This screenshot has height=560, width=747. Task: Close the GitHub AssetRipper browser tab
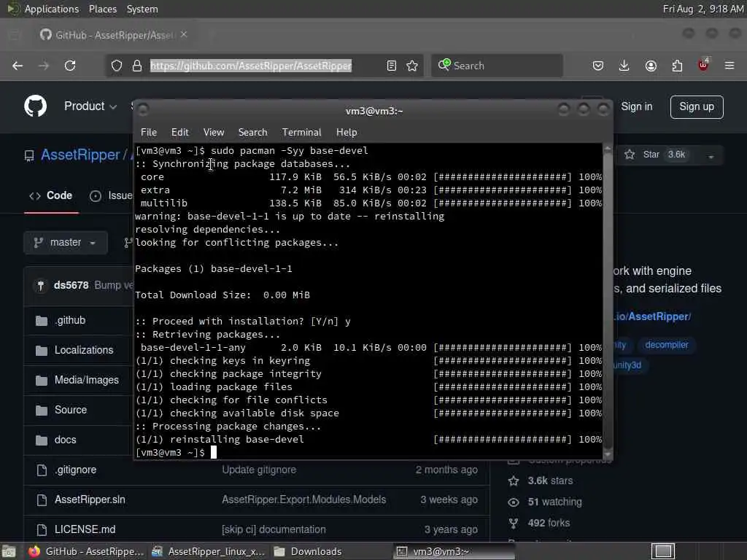(x=184, y=34)
